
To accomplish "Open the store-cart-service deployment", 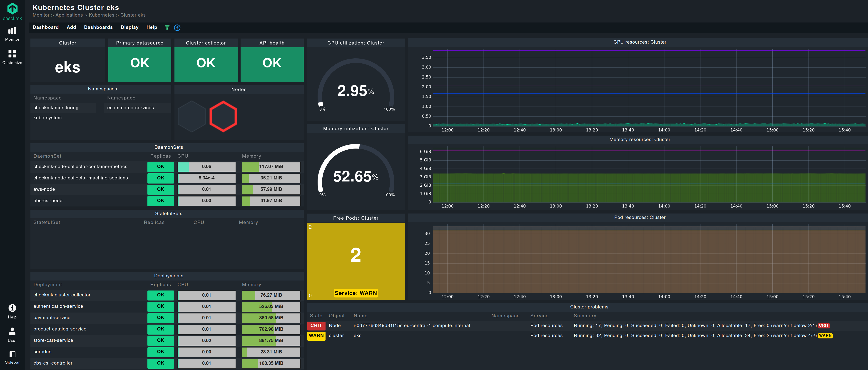I will (53, 340).
